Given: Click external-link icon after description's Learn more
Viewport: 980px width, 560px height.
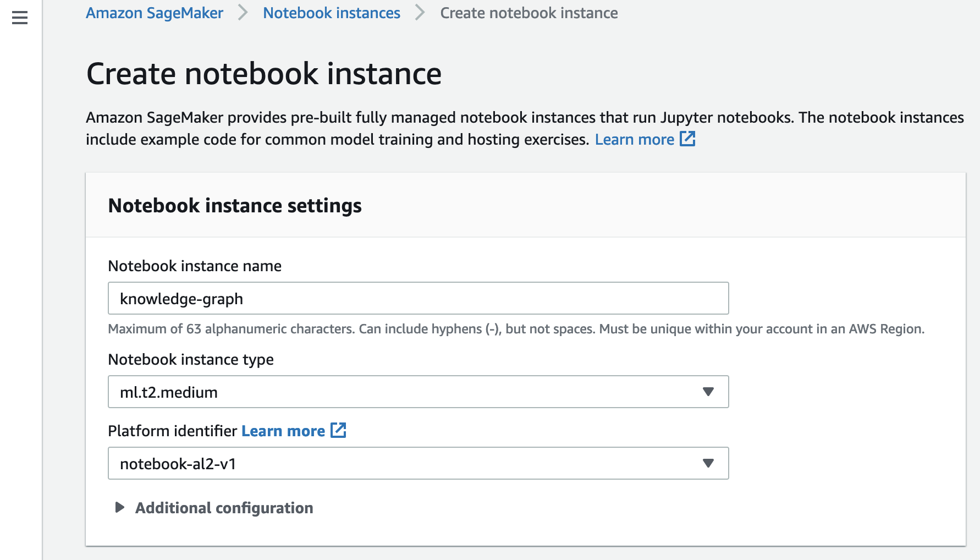Looking at the screenshot, I should click(x=687, y=139).
